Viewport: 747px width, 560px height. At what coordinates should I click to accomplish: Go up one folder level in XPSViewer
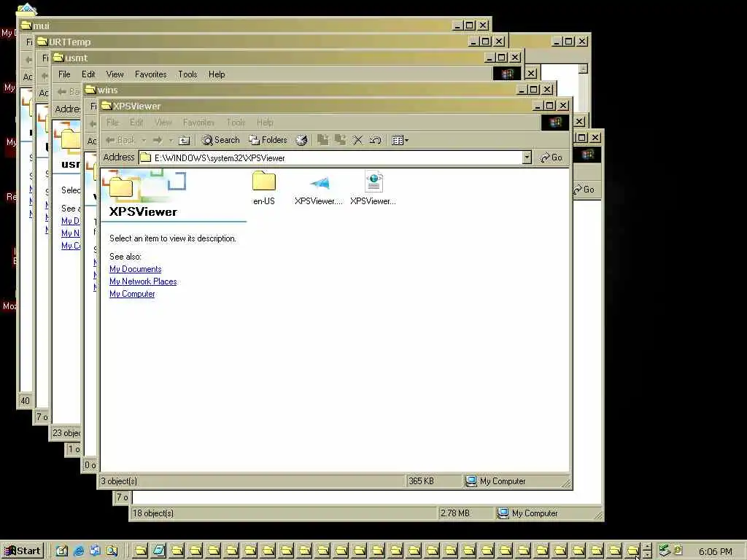185,141
